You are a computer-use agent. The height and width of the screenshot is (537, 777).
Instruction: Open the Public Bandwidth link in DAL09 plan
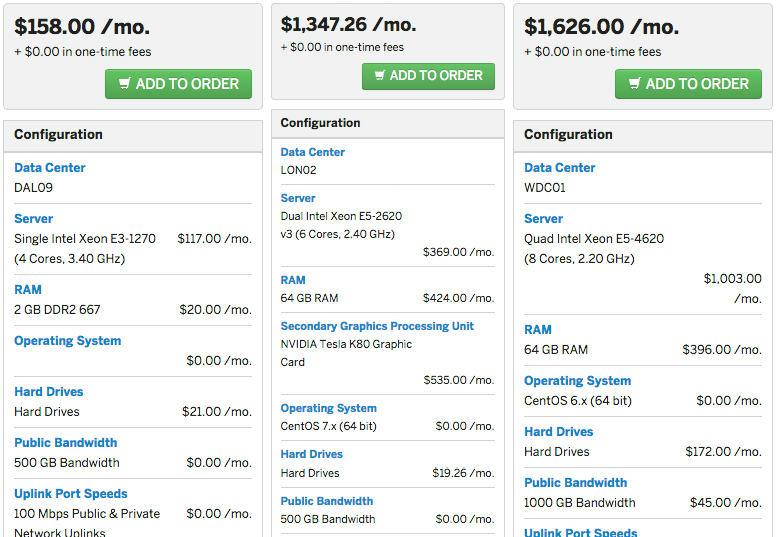(66, 443)
